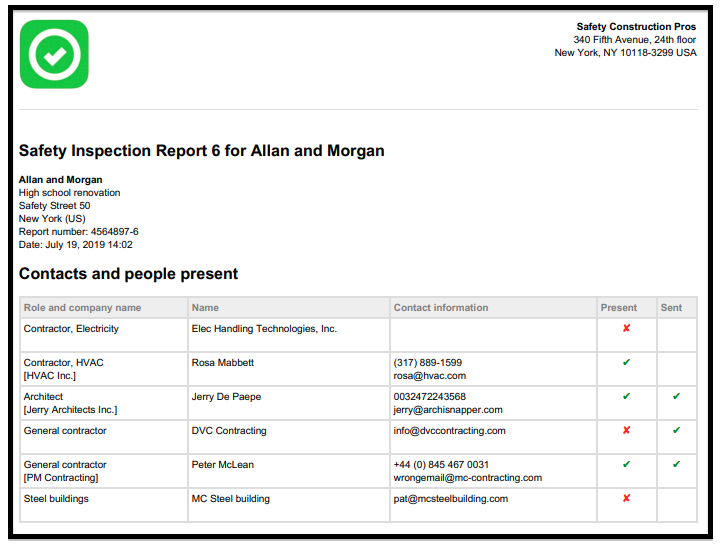Click the 'Contact information' column header
Image resolution: width=720 pixels, height=549 pixels.
click(441, 308)
